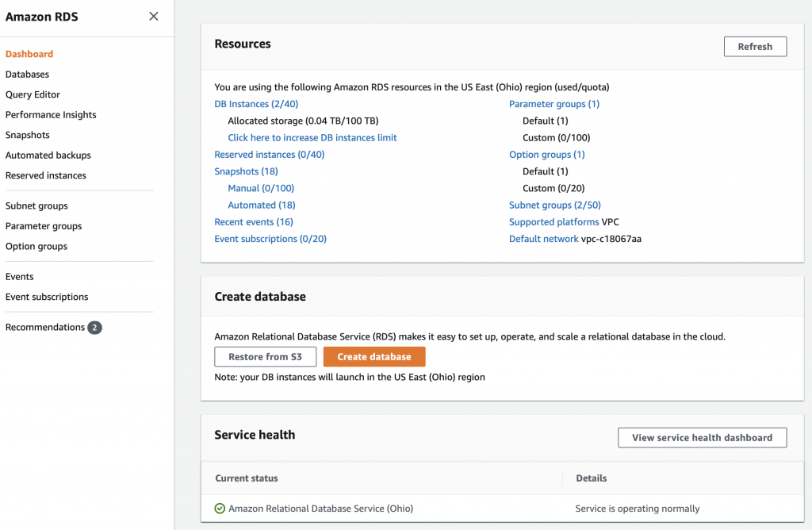Click Allocated storage (0.04 TB/100 TB) text

tap(303, 121)
